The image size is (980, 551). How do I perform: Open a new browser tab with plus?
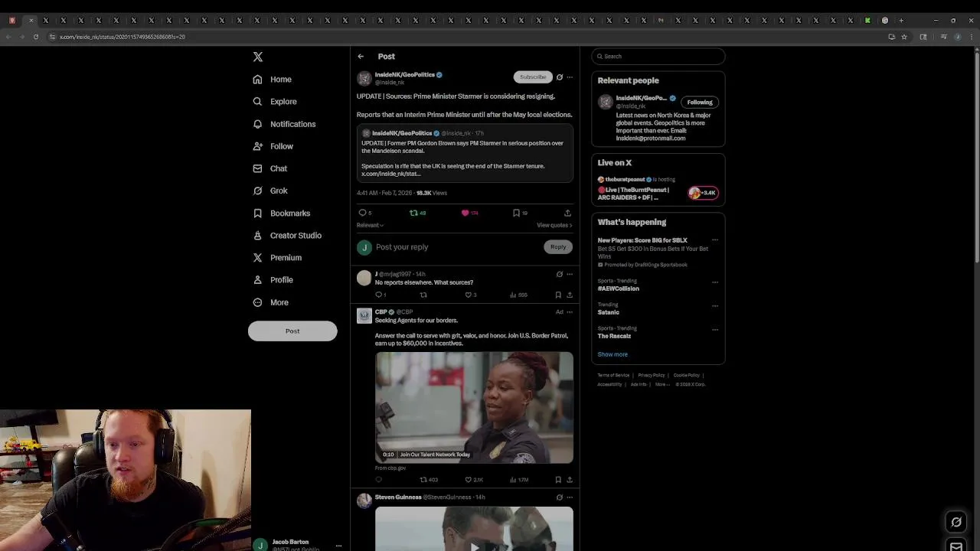pyautogui.click(x=901, y=21)
